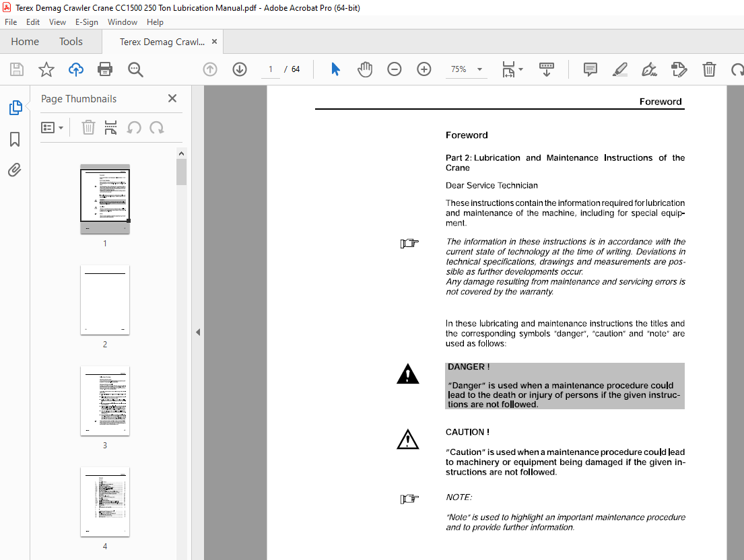744x560 pixels.
Task: Select page 3 thumbnail
Action: coord(105,400)
